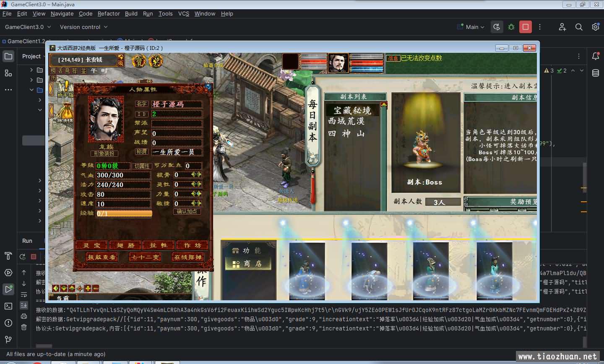The image size is (604, 364).
Task: Click the blue orb icon on attribute panel
Action: tap(208, 87)
